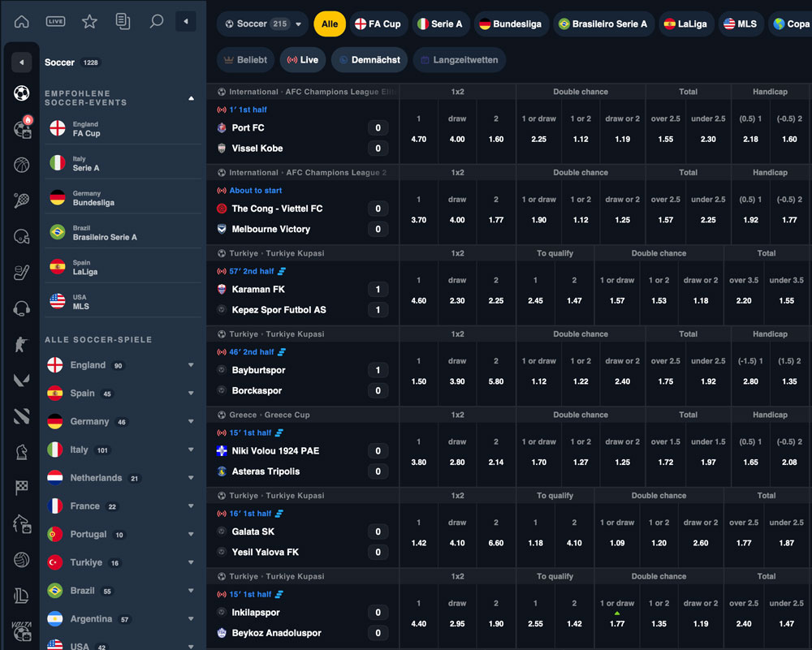Open stats icon for Inkilapspor match

pos(279,594)
